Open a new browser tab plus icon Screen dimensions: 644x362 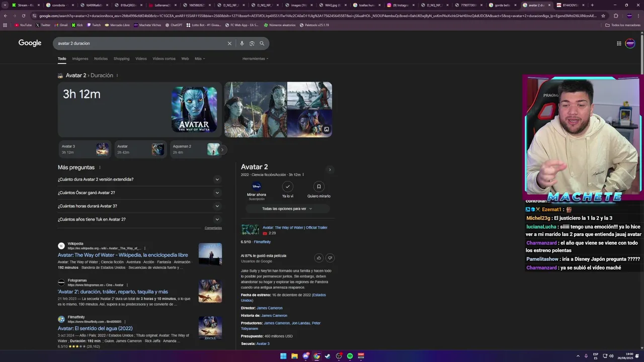click(x=592, y=5)
